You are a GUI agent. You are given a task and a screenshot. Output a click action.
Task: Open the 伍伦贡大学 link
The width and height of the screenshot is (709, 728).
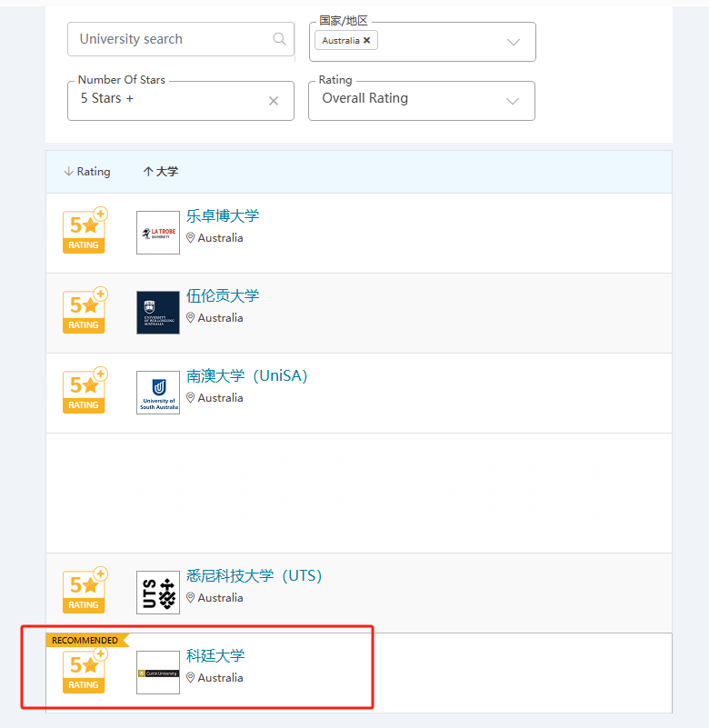[x=223, y=296]
